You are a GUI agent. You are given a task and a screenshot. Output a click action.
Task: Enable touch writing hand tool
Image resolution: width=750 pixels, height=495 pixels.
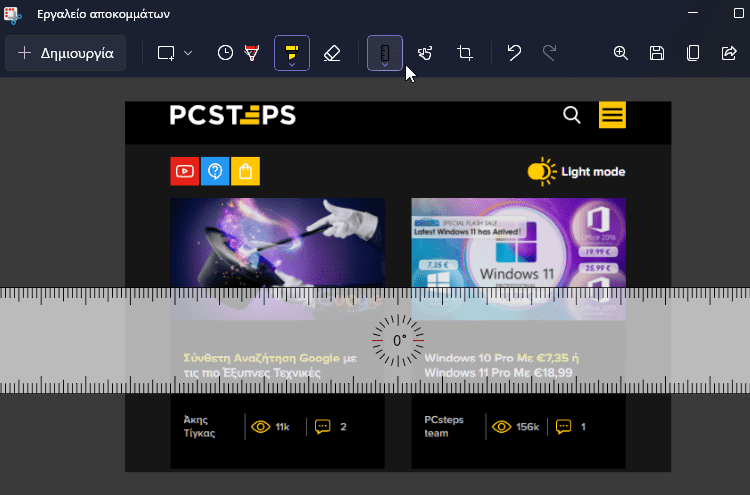coord(425,53)
